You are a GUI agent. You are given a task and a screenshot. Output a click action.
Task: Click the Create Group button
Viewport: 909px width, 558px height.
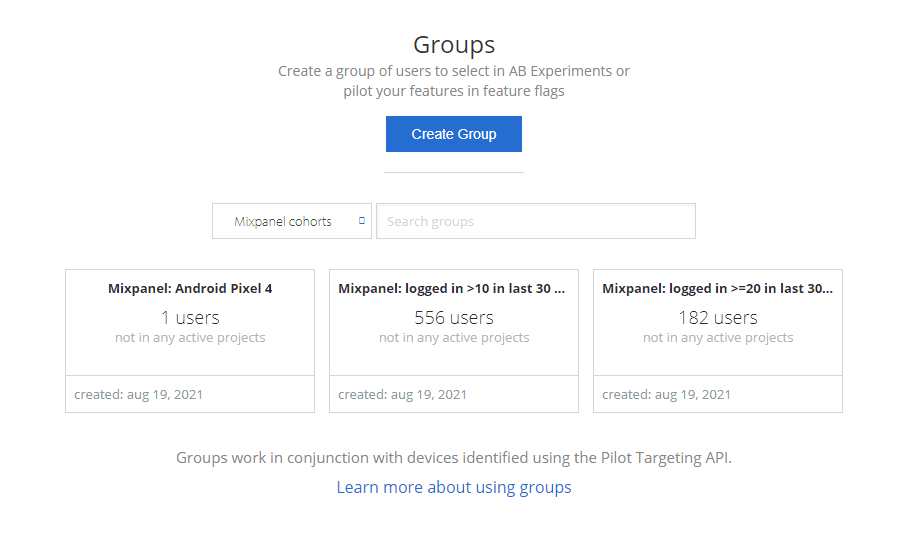click(x=453, y=134)
